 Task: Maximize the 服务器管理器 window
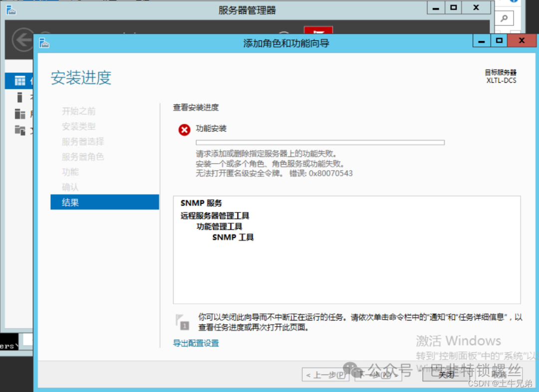pyautogui.click(x=453, y=7)
